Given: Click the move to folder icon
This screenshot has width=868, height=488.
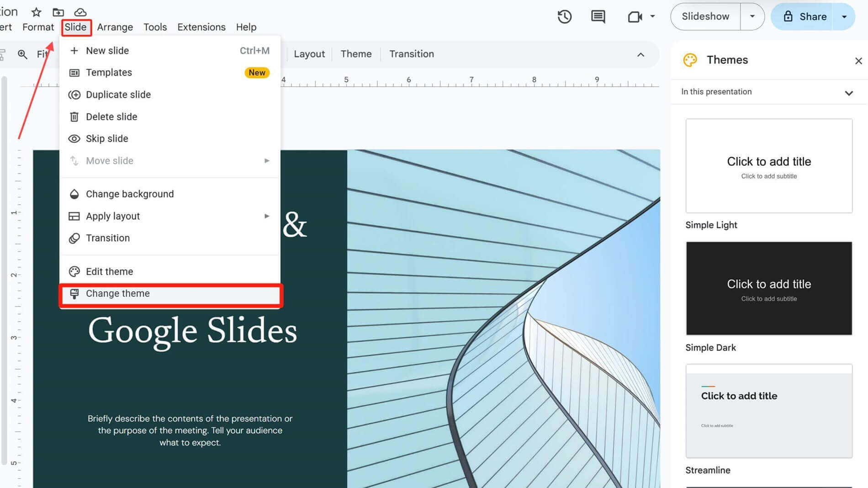Looking at the screenshot, I should coord(58,12).
